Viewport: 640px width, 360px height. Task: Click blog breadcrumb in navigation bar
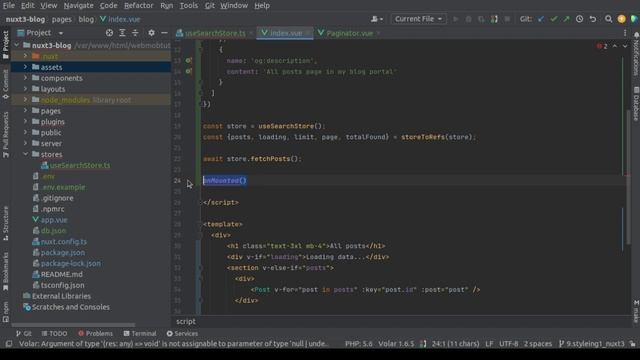point(86,19)
